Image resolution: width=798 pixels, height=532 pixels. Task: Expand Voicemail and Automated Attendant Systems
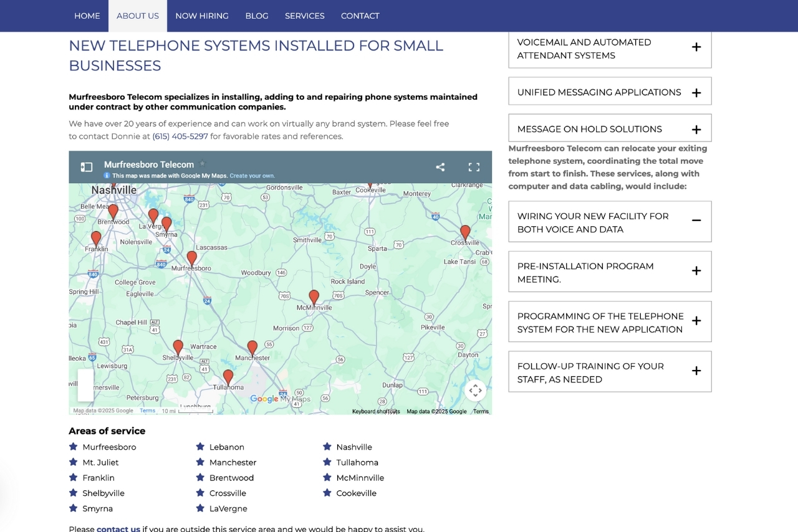tap(696, 47)
